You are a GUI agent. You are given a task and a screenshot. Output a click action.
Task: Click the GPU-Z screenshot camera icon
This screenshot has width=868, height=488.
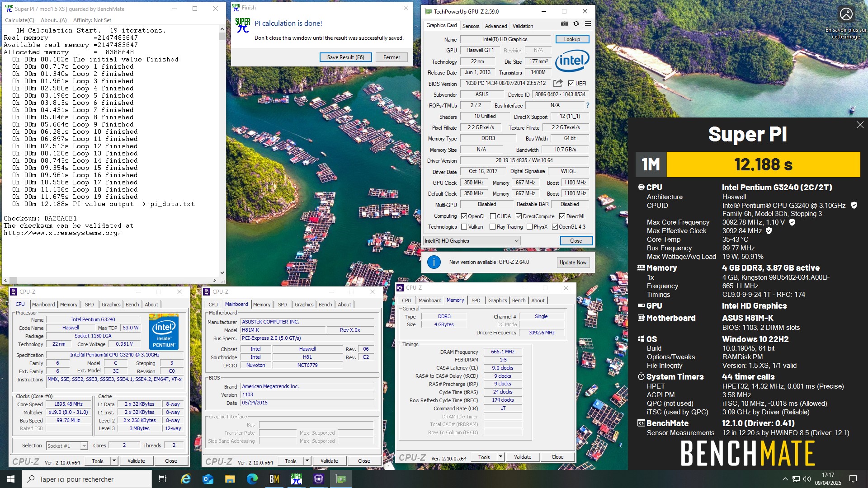[x=565, y=24]
